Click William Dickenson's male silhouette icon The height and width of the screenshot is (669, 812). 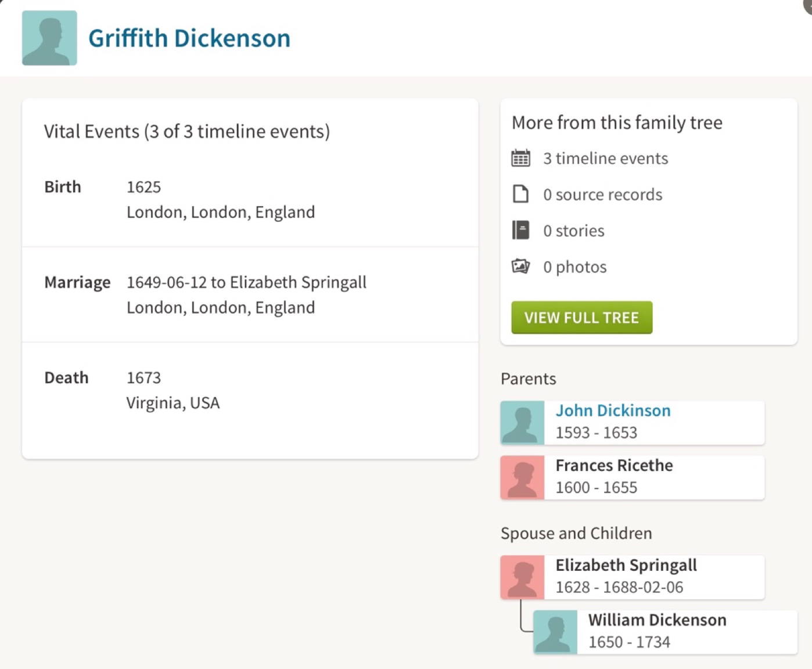[x=555, y=632]
